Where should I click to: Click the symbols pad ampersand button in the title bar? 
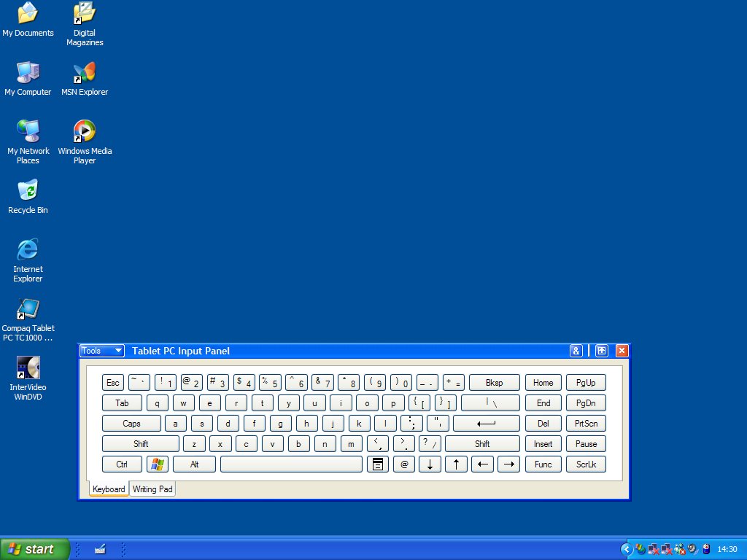pyautogui.click(x=576, y=351)
